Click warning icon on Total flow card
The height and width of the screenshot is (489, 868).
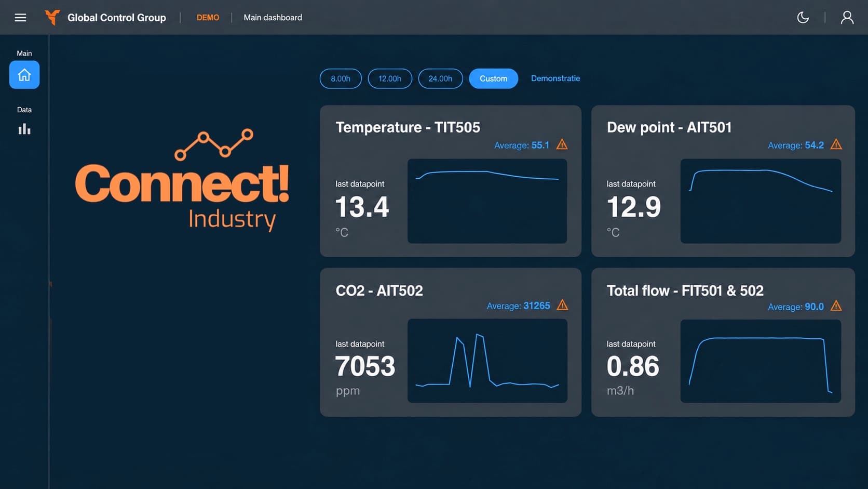[x=836, y=306]
